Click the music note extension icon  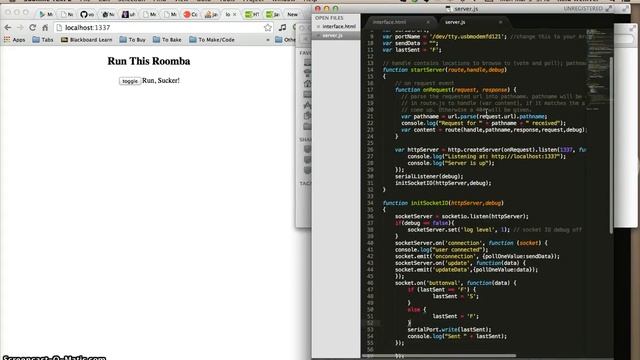[x=282, y=27]
